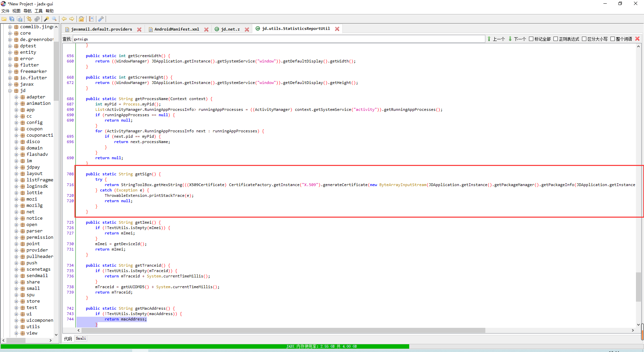Click the utils package icon in tree
Screen dimensions: 644x352
pyautogui.click(x=22, y=327)
